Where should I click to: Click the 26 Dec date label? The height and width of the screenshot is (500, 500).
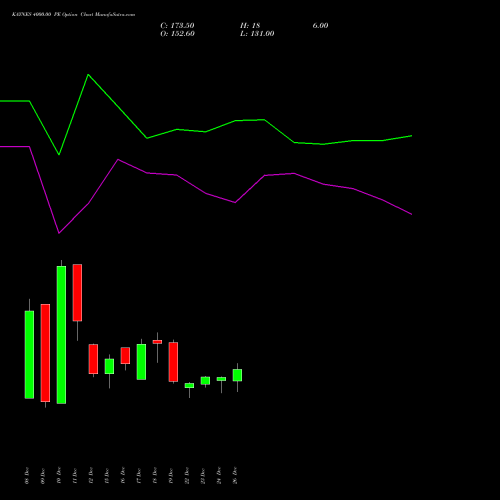click(235, 475)
